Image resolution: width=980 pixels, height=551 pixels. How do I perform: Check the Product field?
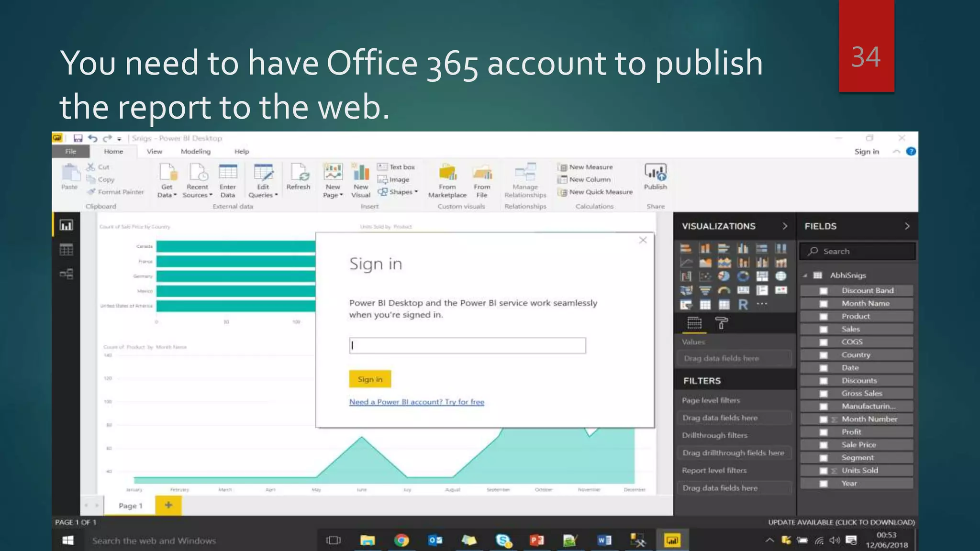(x=824, y=316)
